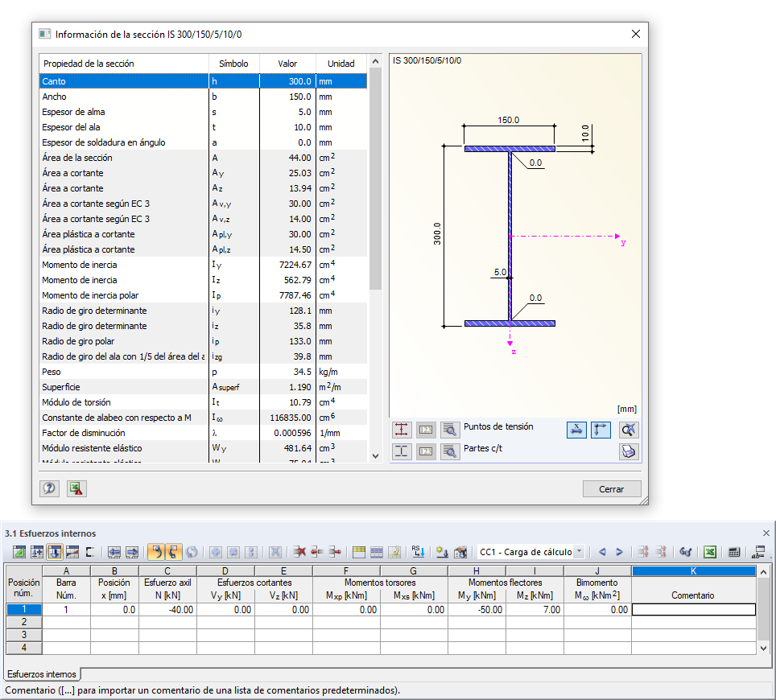Print the section graphic
Screen dimensions: 776x700
pos(629,451)
